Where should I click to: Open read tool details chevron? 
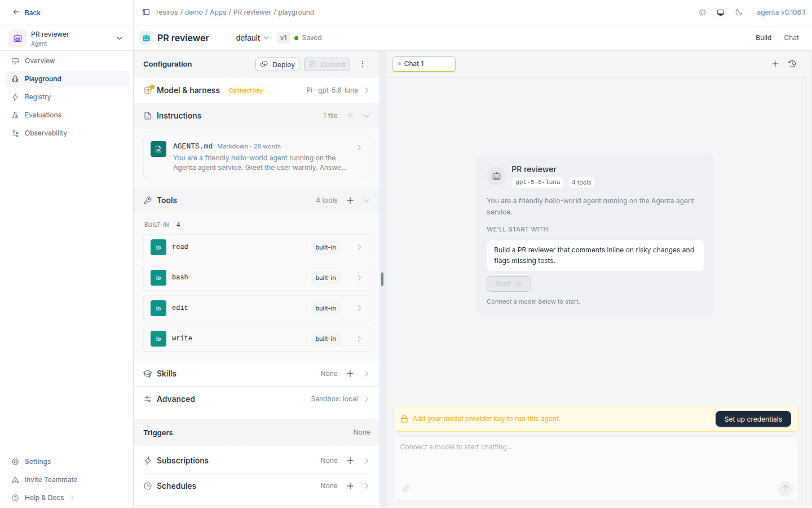tap(359, 247)
